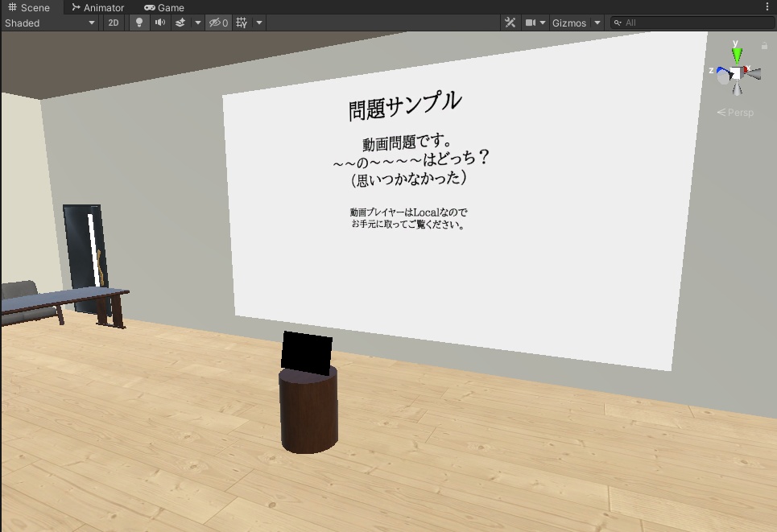
Task: Mute scene audio with the speaker icon
Action: click(x=159, y=23)
